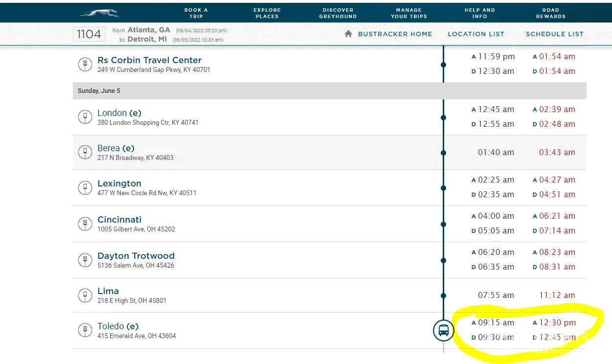Click the bus stop icon next to Berea

point(85,153)
